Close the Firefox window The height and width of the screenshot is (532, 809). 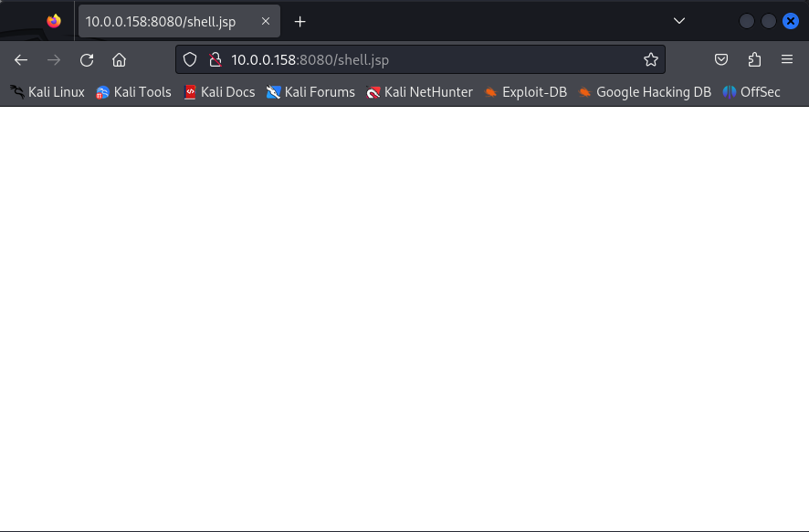coord(791,21)
